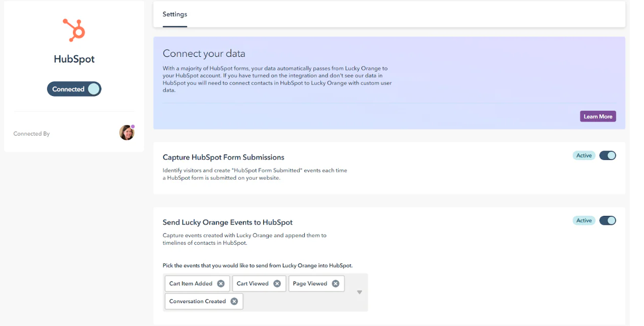Toggle off the Connected switch
644x326 pixels.
74,88
